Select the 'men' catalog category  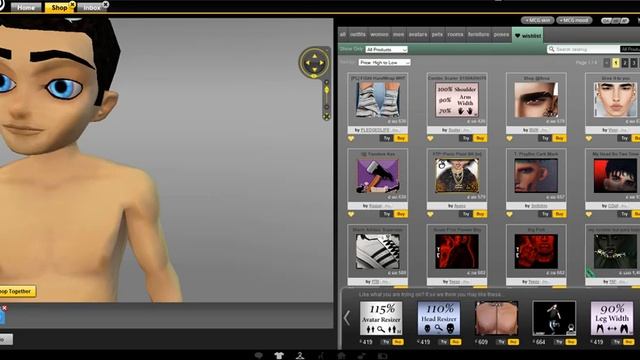click(x=398, y=35)
